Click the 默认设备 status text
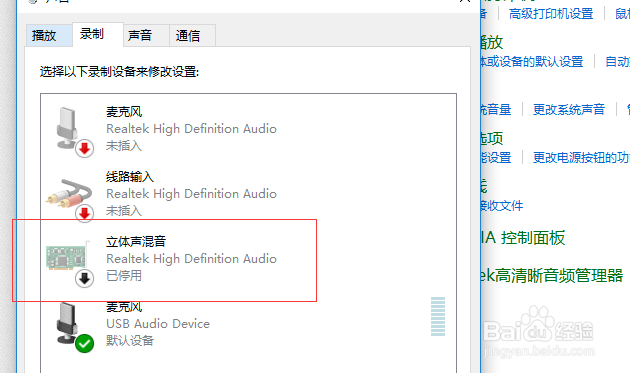Screen dimensions: 630x373 [x=130, y=340]
